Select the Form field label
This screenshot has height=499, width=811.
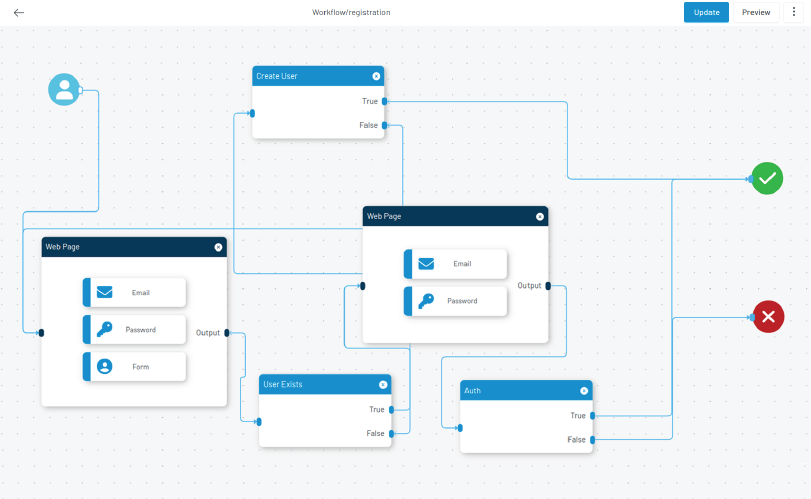[141, 367]
